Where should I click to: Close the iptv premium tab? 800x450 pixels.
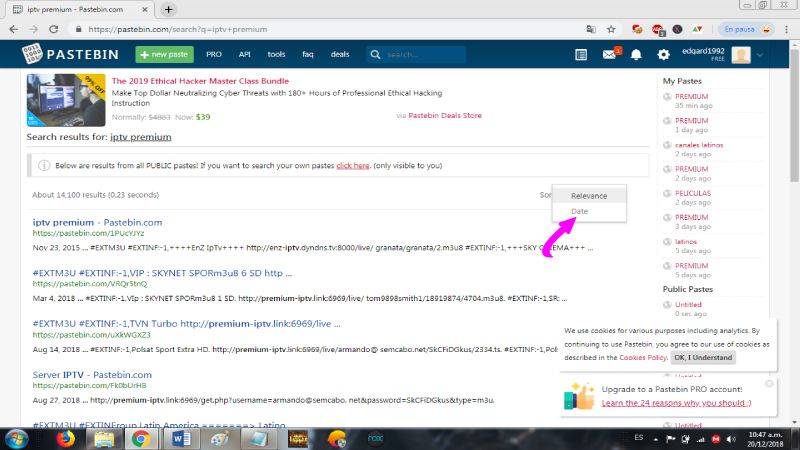click(x=144, y=9)
